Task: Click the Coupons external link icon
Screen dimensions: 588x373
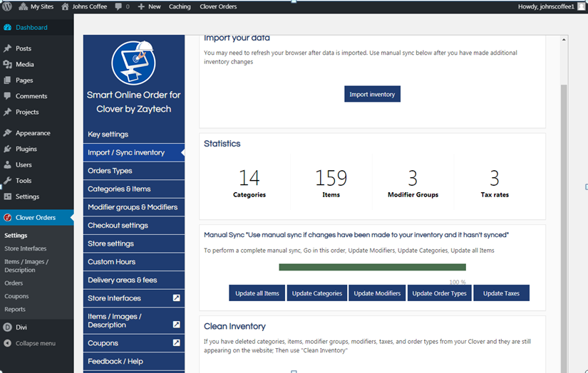Action: [x=176, y=343]
